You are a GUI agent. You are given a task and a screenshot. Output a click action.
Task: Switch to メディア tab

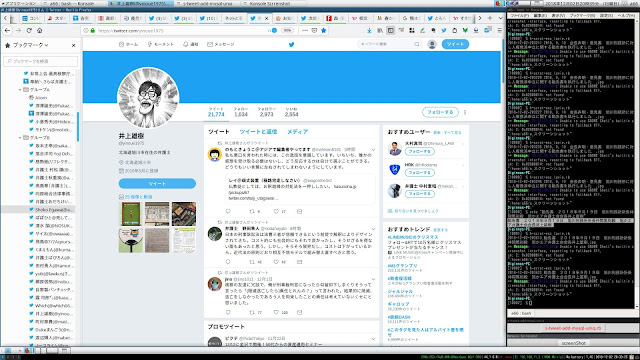tap(298, 132)
